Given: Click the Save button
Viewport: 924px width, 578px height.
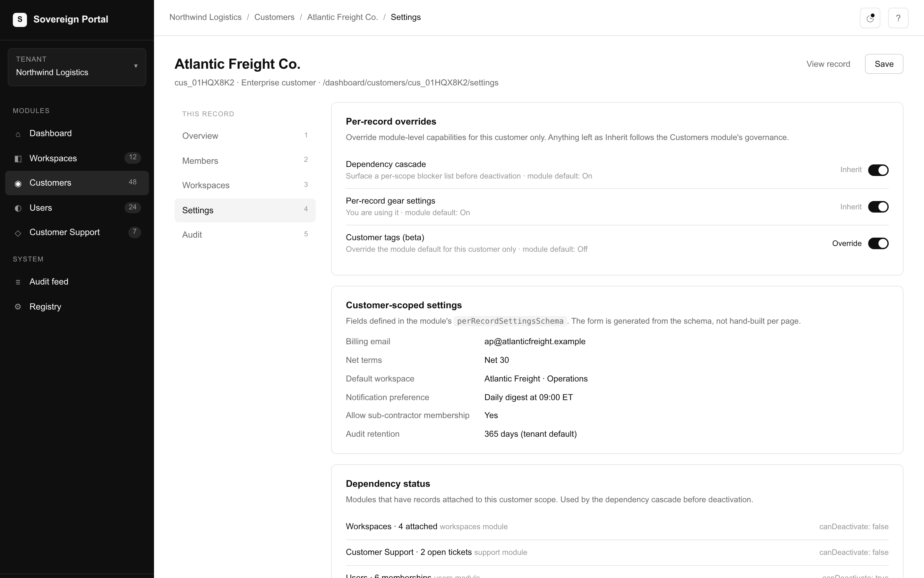Looking at the screenshot, I should click(x=884, y=64).
